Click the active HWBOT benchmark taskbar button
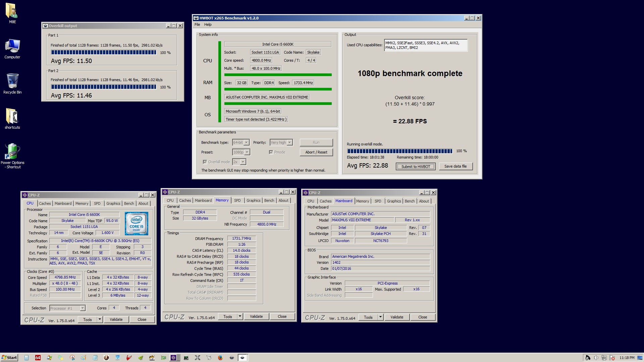This screenshot has height=362, width=644. pos(243,358)
